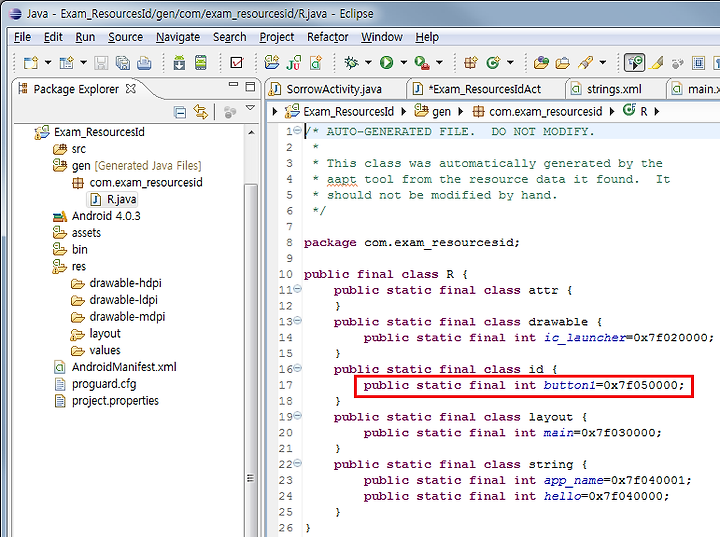The height and width of the screenshot is (537, 720).
Task: Open the Help menu
Action: coord(427,37)
